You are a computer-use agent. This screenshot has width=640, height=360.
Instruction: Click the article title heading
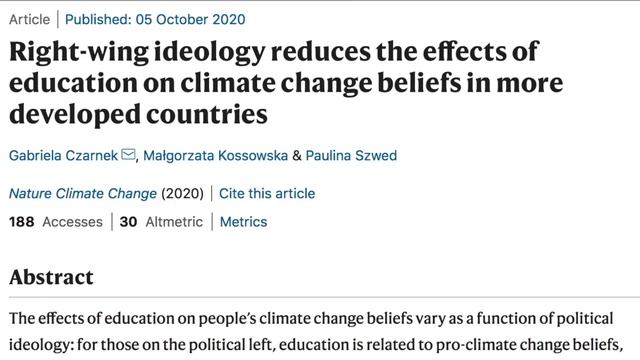click(x=286, y=83)
